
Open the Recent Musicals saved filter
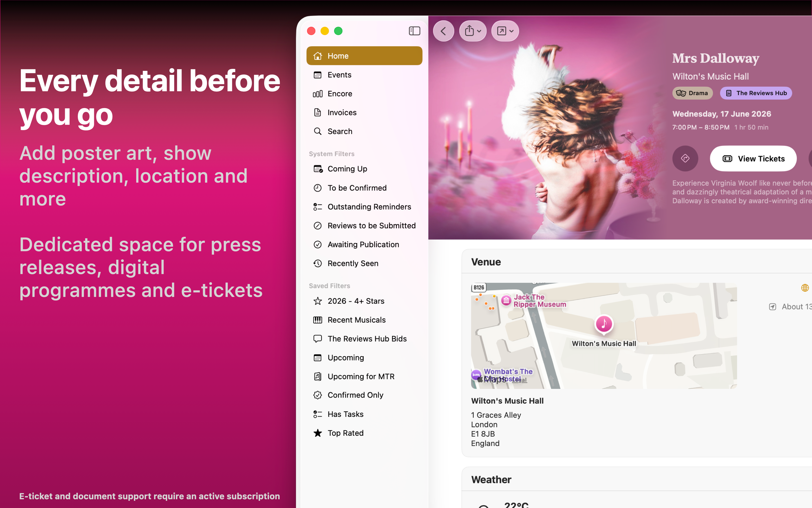364,320
